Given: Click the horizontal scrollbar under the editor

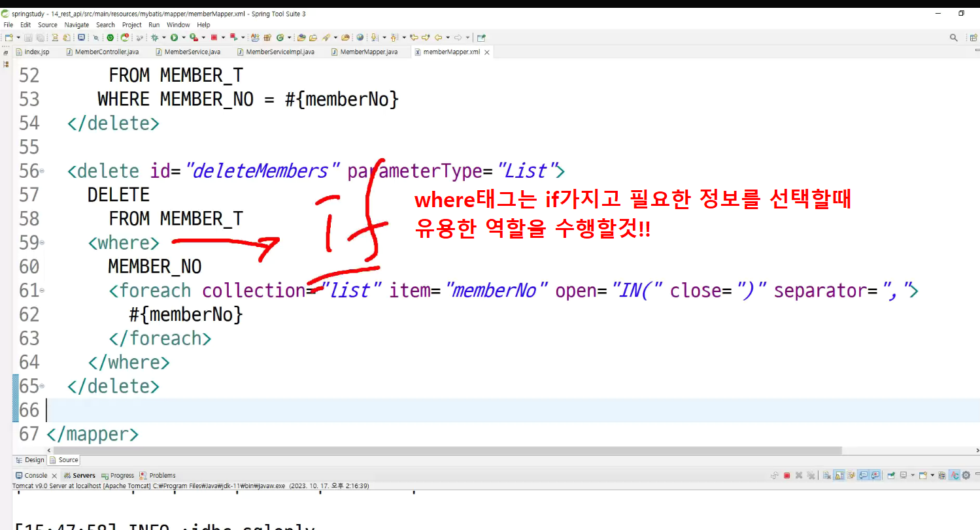Looking at the screenshot, I should coord(447,450).
